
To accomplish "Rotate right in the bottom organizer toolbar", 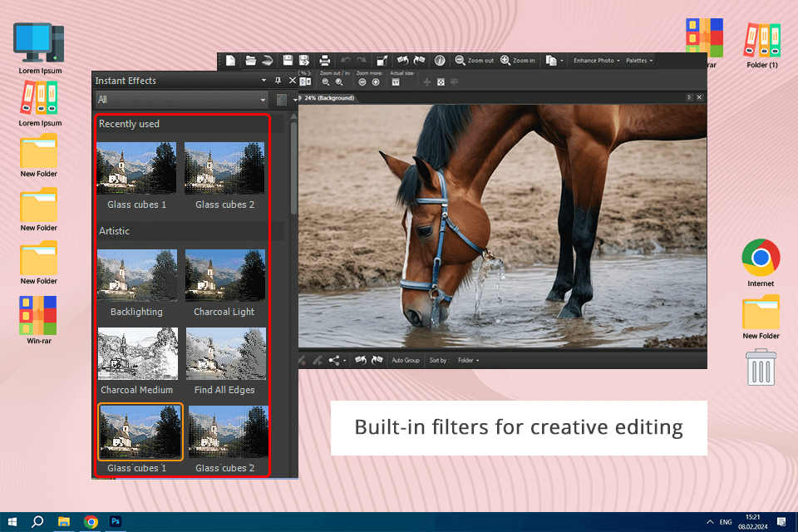I will pos(377,361).
